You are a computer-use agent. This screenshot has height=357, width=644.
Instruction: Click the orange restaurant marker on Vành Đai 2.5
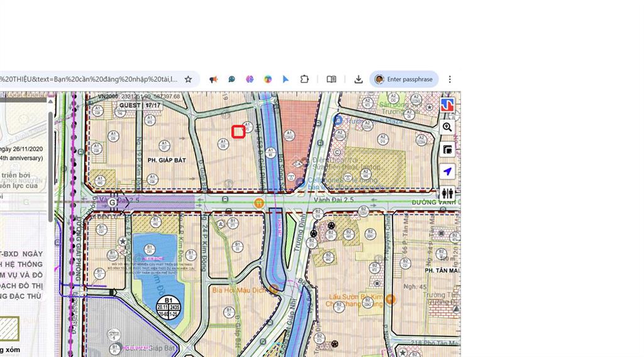tap(258, 203)
